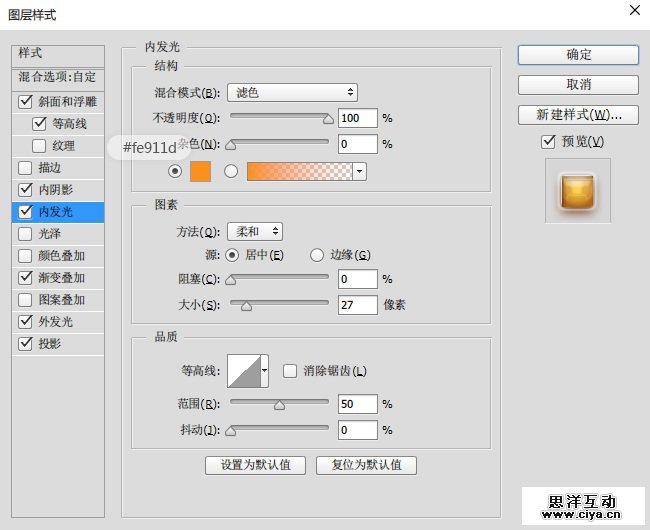
Task: Enable the 图案叠加 checkbox
Action: coord(25,300)
